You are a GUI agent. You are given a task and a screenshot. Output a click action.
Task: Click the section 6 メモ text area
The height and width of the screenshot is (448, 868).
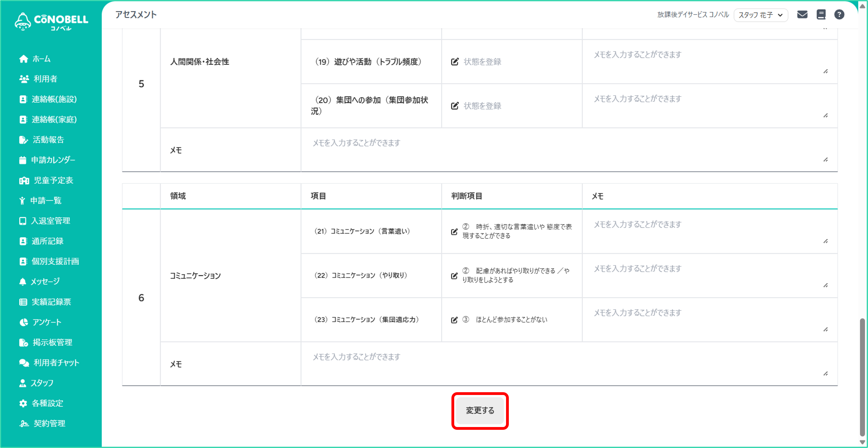(x=569, y=364)
